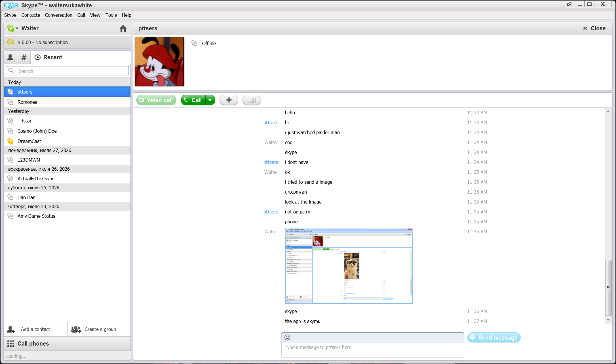The height and width of the screenshot is (364, 616).
Task: Click the Skype logo in title bar
Action: point(11,5)
